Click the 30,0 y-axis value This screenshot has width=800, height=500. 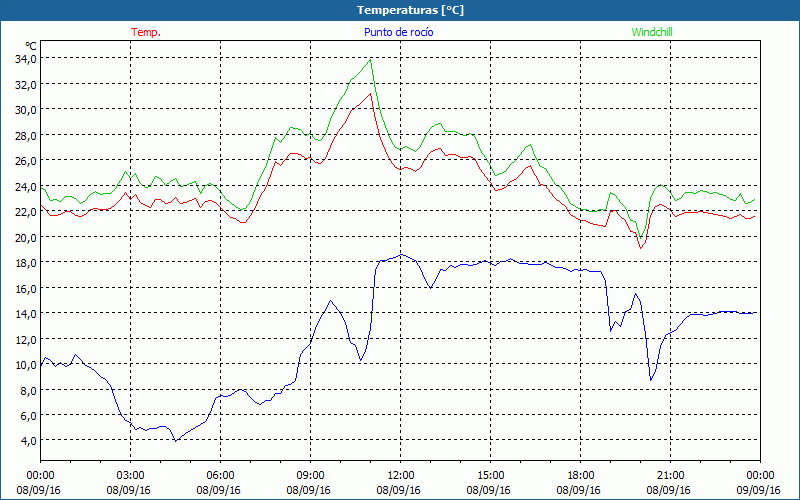pos(26,110)
